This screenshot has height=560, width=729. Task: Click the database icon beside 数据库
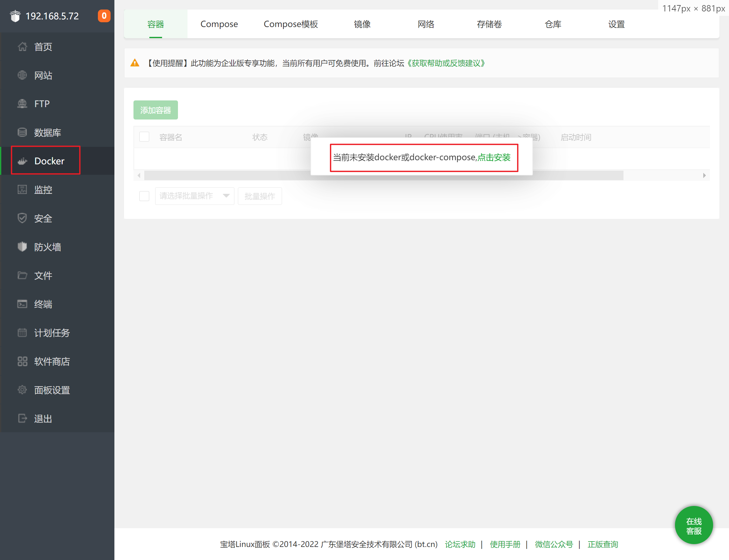click(22, 132)
